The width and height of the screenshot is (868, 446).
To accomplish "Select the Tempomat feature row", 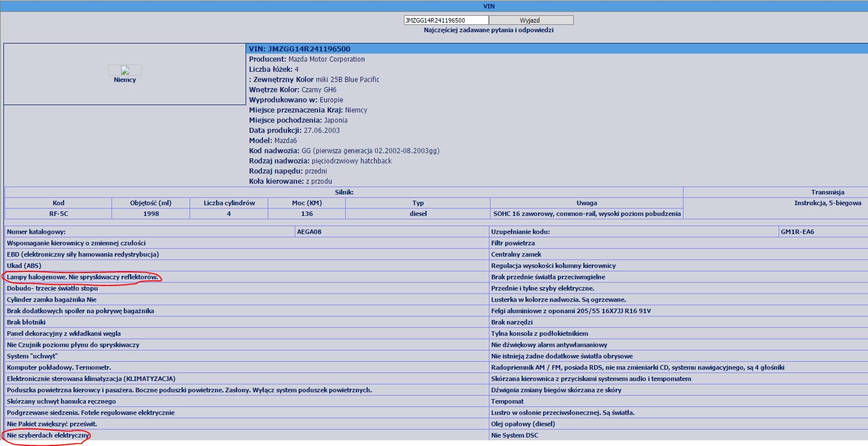I will pyautogui.click(x=508, y=401).
